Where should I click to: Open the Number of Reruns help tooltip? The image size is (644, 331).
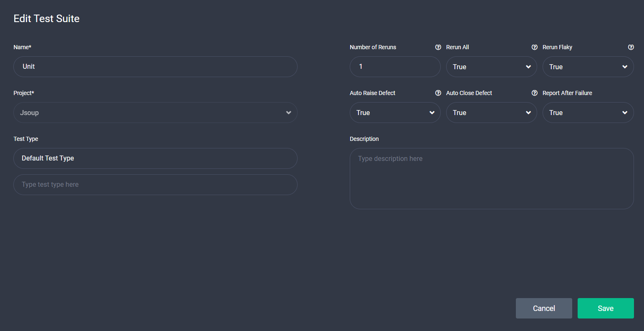click(438, 47)
